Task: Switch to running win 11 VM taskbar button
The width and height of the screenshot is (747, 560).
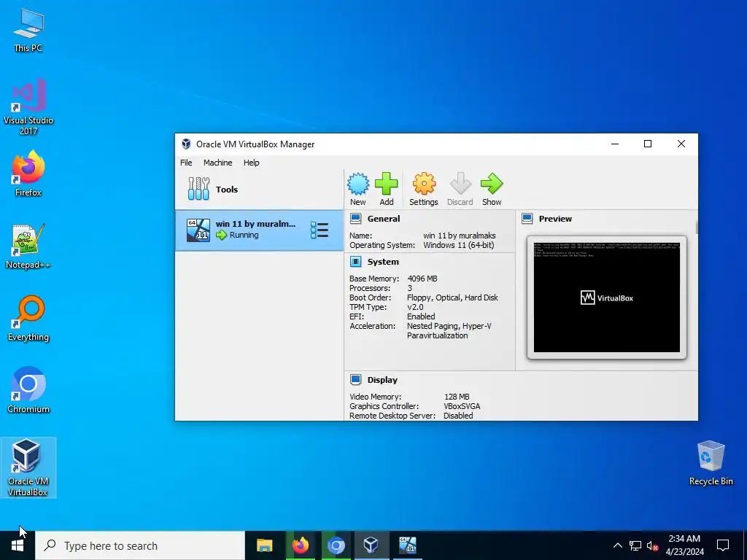Action: 407,545
